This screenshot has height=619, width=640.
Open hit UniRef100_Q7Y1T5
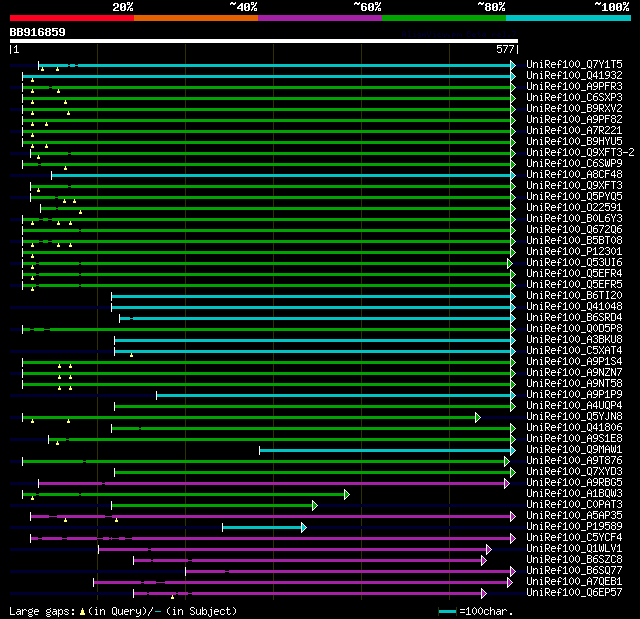point(574,64)
